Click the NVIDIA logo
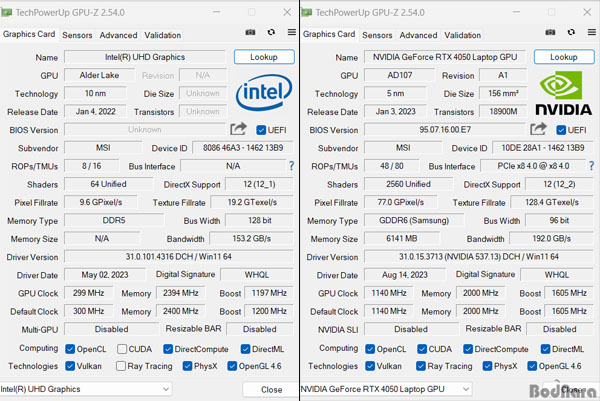 click(564, 93)
